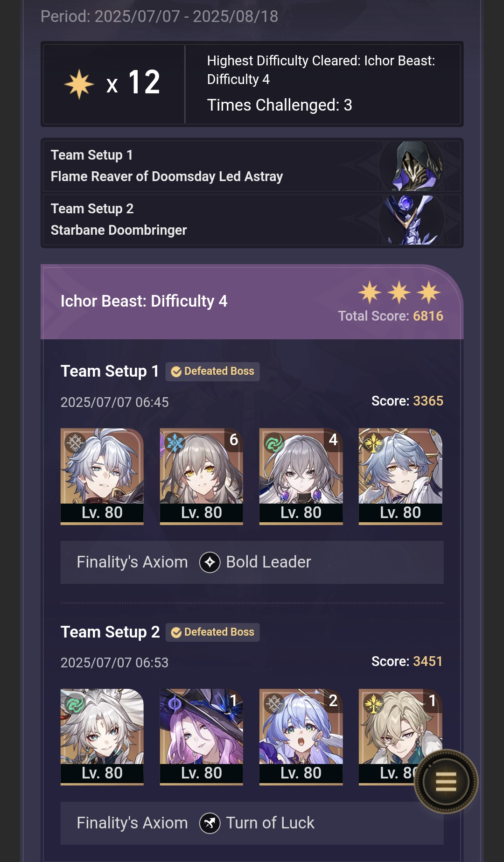Select Team 2 pink-haired witch hat character

[x=202, y=737]
